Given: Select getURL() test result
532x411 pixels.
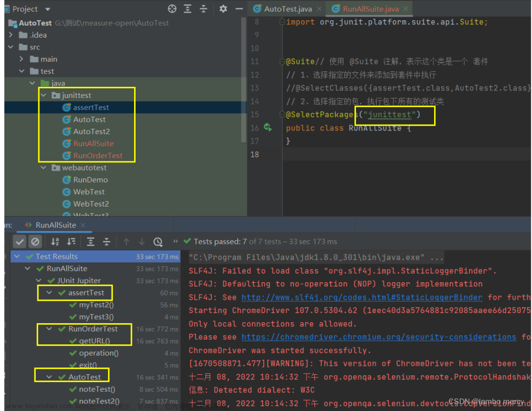Looking at the screenshot, I should pyautogui.click(x=94, y=341).
